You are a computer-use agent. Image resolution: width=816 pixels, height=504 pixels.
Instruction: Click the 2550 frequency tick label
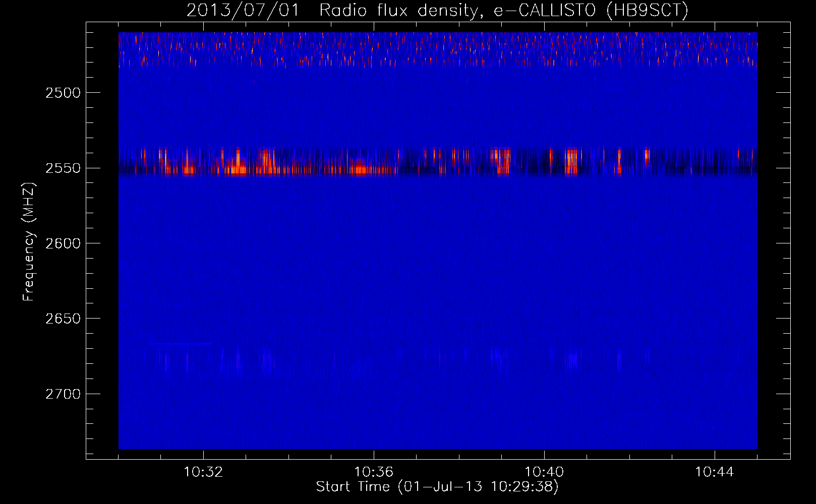click(63, 168)
